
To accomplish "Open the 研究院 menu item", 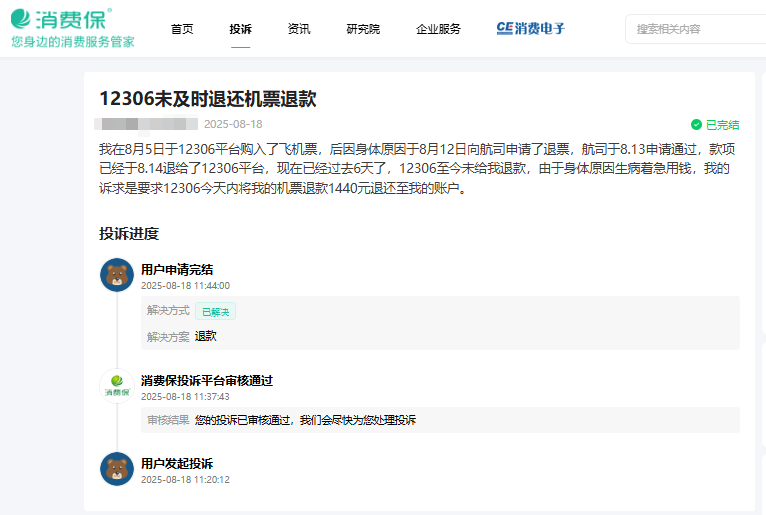I will pyautogui.click(x=363, y=29).
